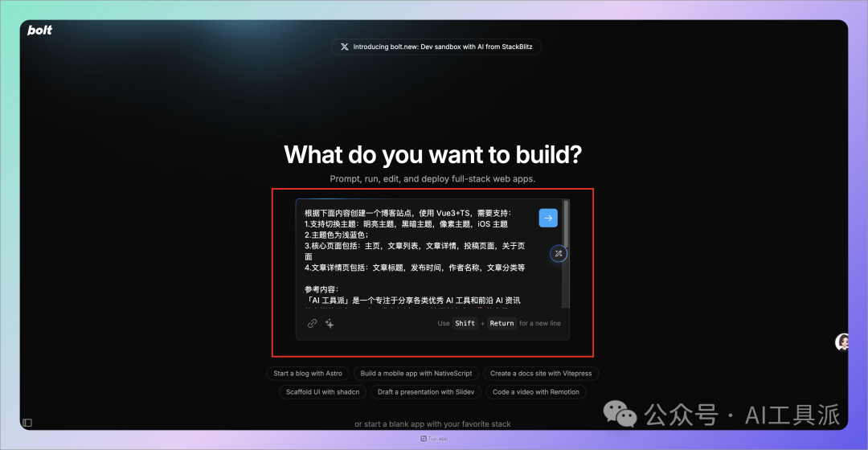Viewport: 868px width, 450px height.
Task: Open the bolt.new announcement banner link
Action: (436, 47)
